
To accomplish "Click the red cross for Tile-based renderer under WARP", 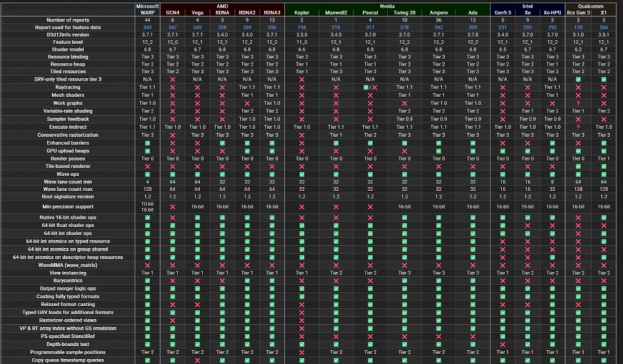I will [x=148, y=166].
